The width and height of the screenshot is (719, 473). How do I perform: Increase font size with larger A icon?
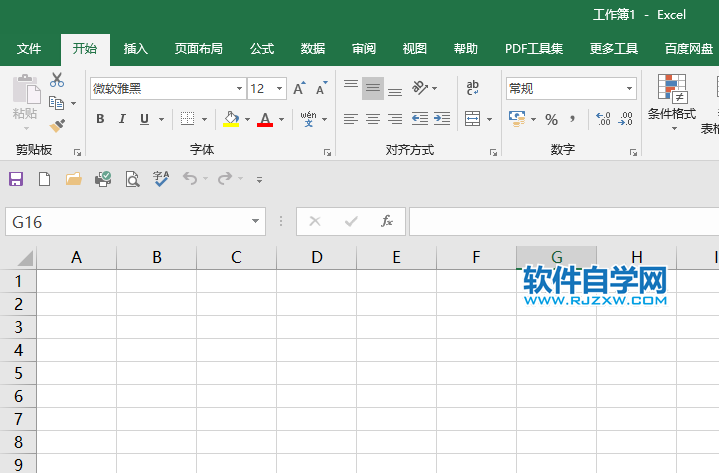(x=299, y=88)
